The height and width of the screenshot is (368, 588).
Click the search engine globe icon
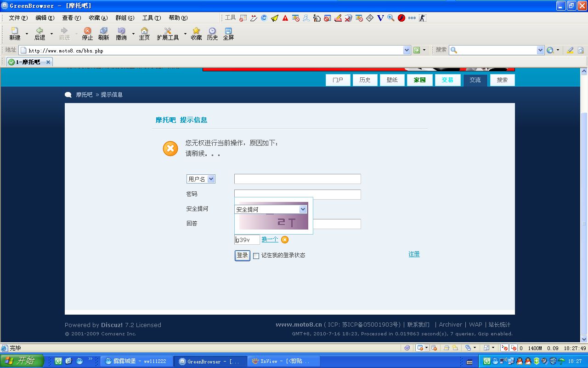[550, 50]
